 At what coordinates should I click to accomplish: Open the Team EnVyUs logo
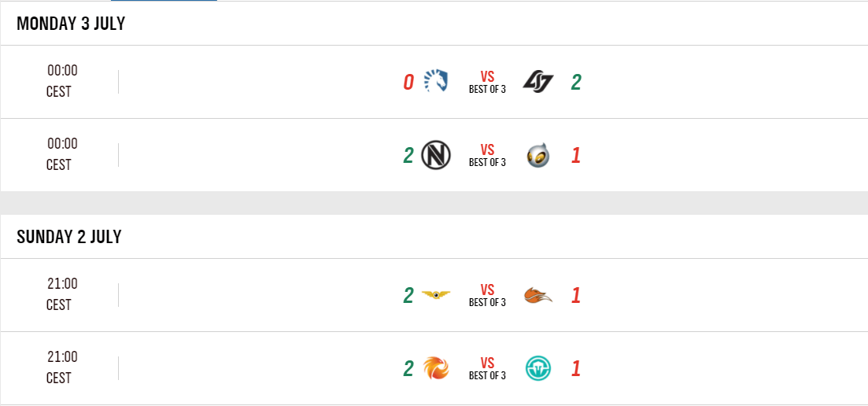pyautogui.click(x=436, y=155)
